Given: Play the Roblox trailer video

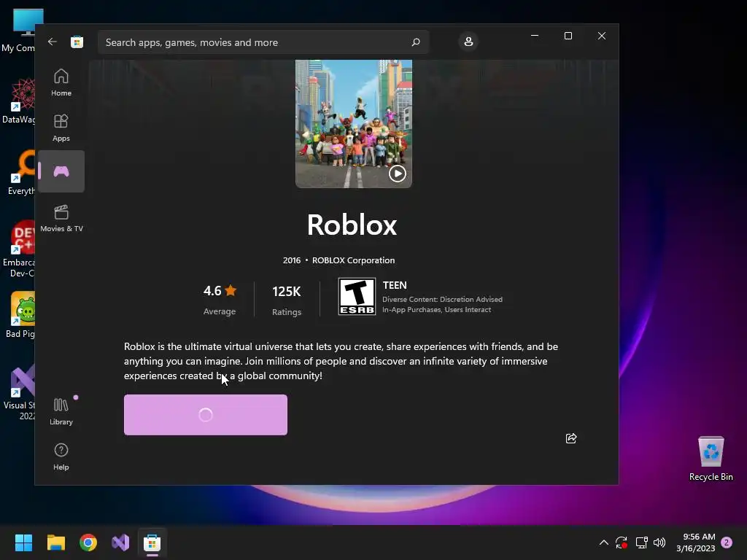Looking at the screenshot, I should pyautogui.click(x=398, y=174).
